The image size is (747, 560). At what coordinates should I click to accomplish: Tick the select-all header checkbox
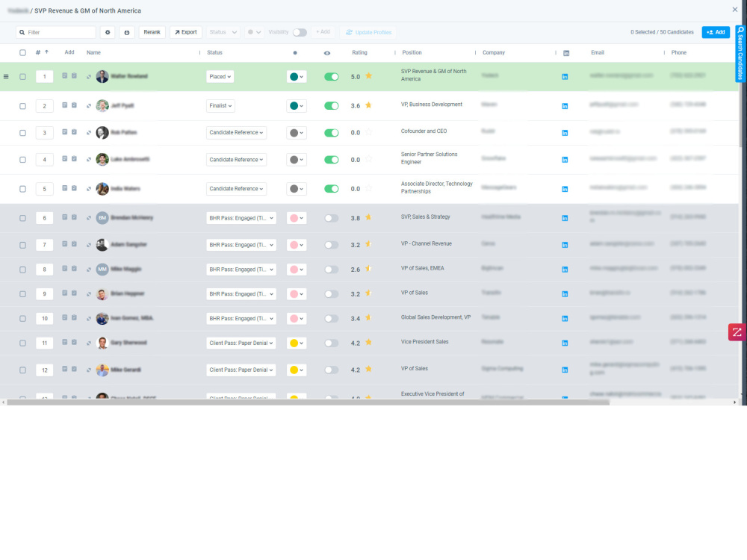click(x=22, y=53)
